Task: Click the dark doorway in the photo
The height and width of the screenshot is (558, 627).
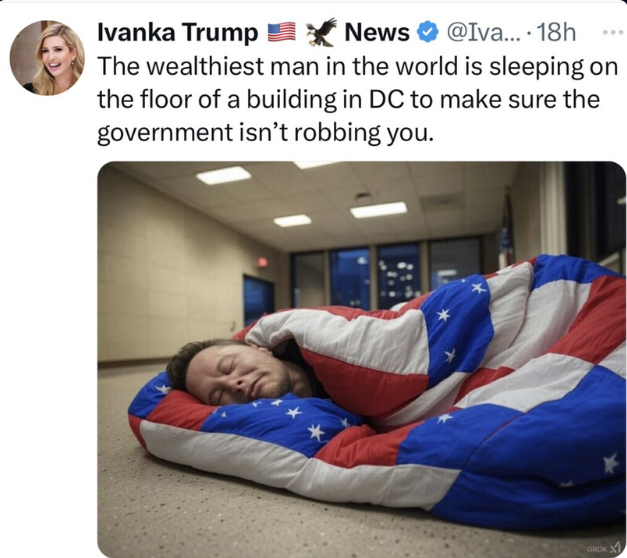Action: pos(258,300)
